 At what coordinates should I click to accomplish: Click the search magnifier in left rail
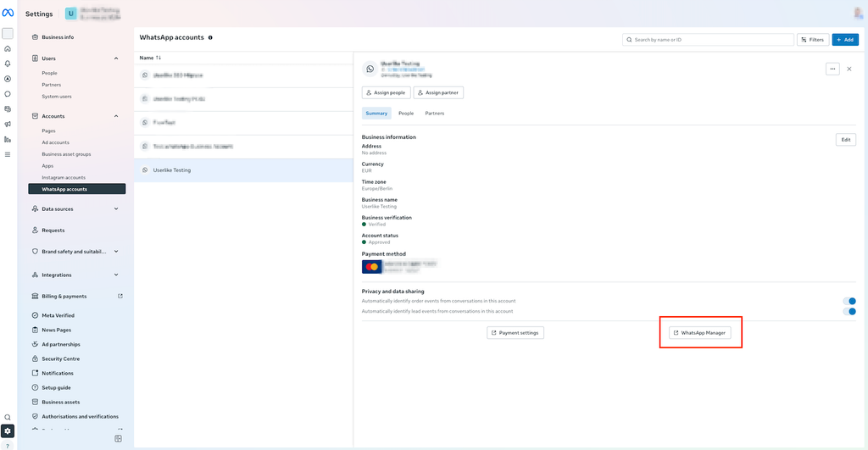7,417
